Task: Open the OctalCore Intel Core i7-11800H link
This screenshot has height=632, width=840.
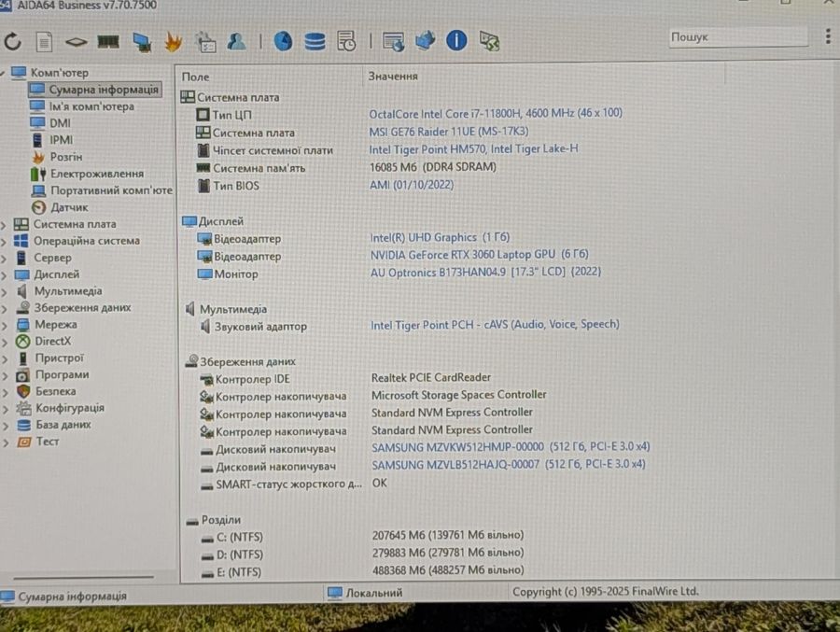Action: (496, 114)
